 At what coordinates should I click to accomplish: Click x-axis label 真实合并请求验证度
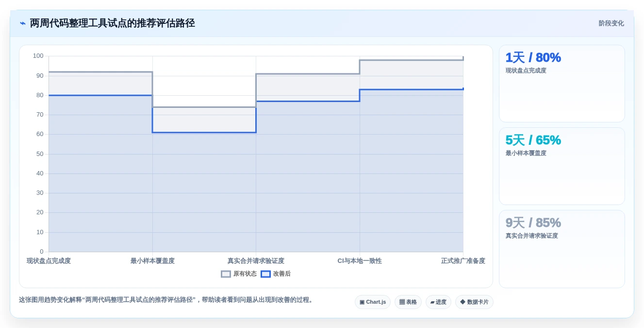click(x=256, y=261)
